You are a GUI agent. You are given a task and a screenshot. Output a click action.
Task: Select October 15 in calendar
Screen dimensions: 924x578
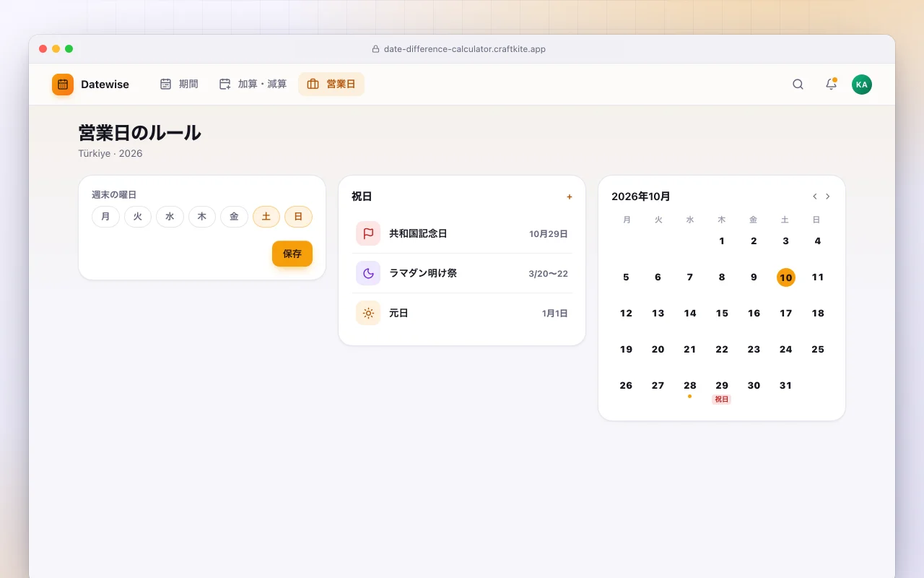point(722,314)
